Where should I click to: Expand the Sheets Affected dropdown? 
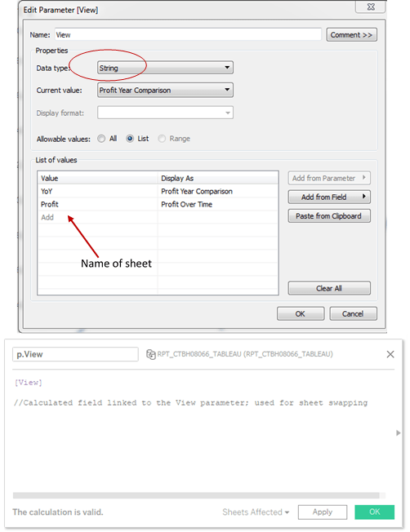tap(256, 512)
